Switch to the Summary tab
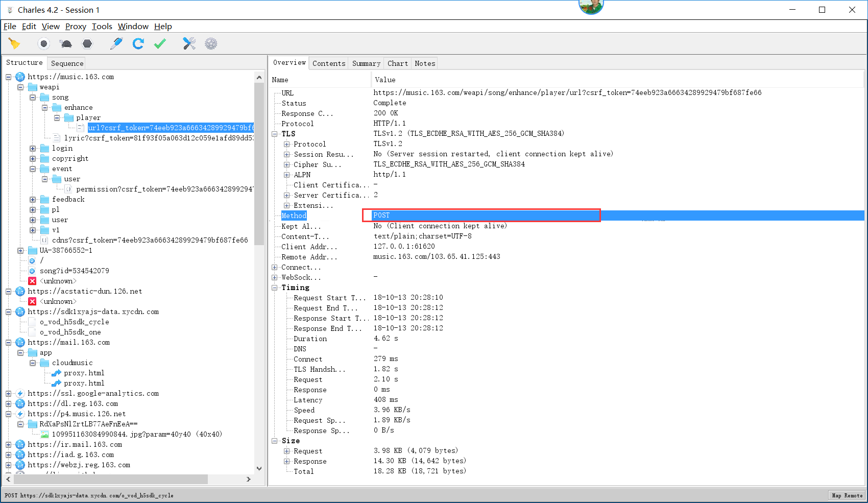This screenshot has height=503, width=868. (x=366, y=63)
